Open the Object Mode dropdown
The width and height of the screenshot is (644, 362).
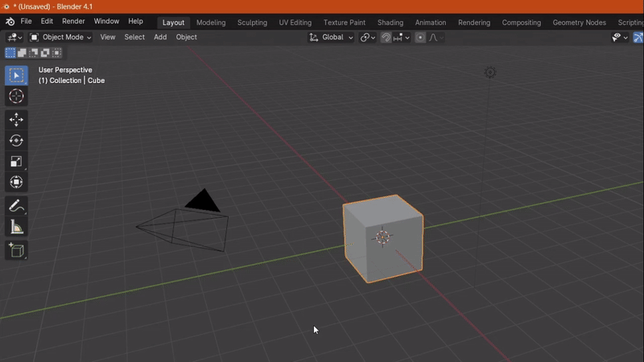tap(60, 37)
